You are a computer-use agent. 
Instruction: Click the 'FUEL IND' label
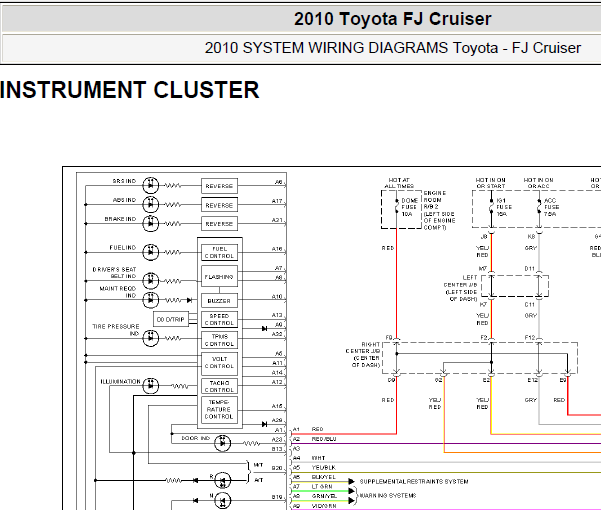[x=123, y=248]
